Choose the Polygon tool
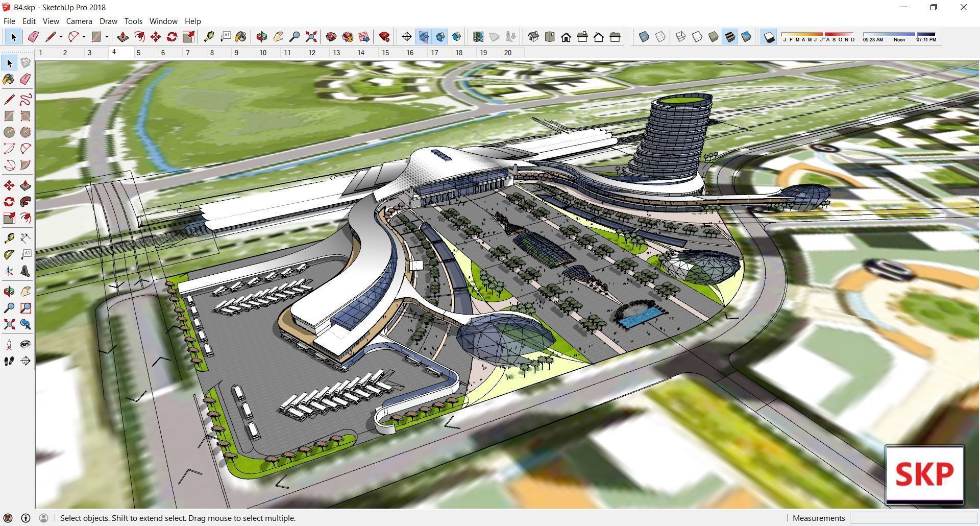The image size is (980, 526). click(x=26, y=132)
